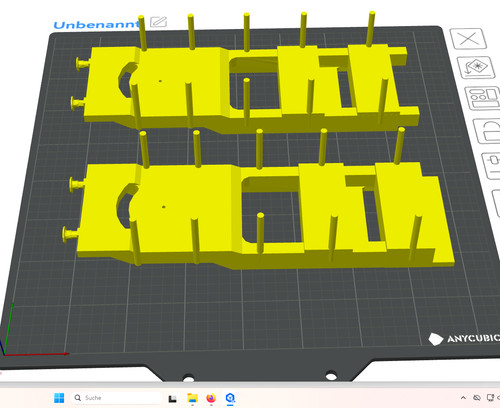Auto-orient objects on this plate
500x408 pixels.
click(476, 67)
